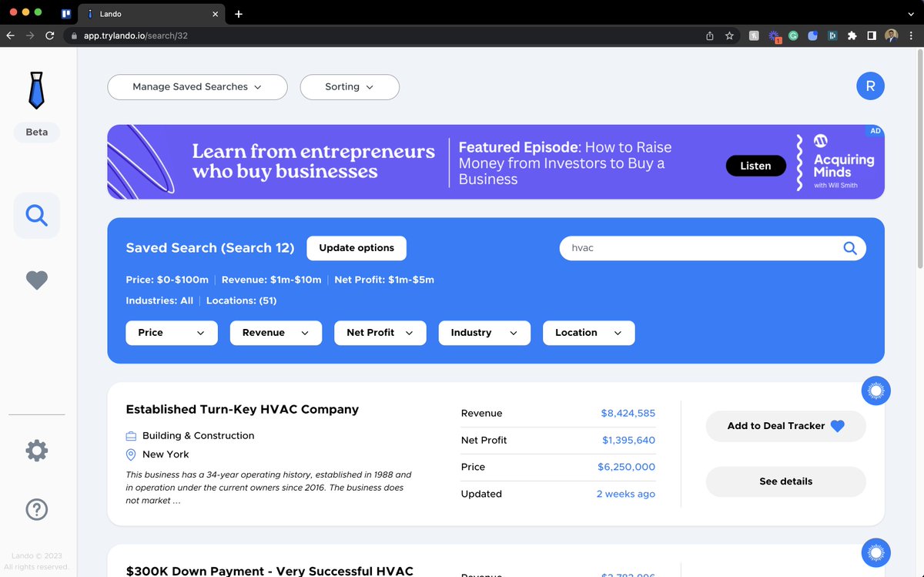
Task: Click the Update options button
Action: 357,248
